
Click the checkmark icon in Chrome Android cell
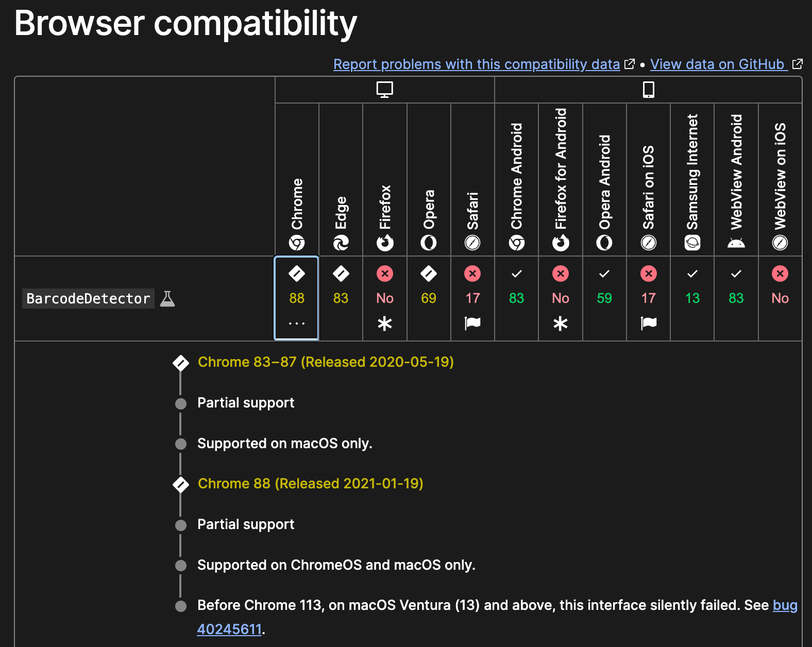click(517, 274)
